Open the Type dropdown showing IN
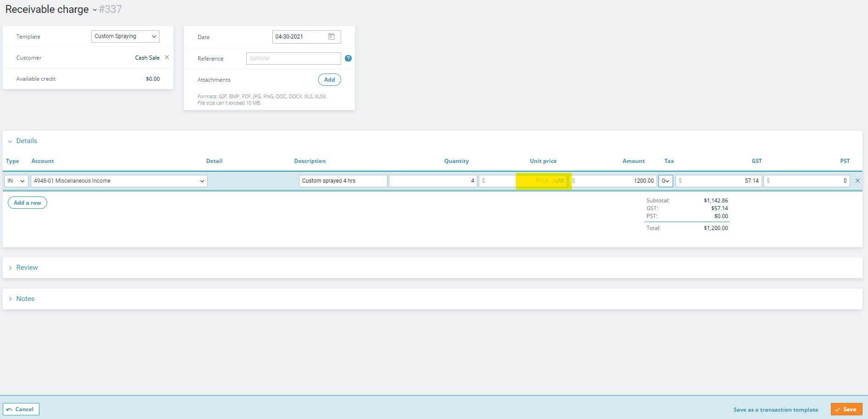Image resolution: width=868 pixels, height=419 pixels. coord(16,181)
